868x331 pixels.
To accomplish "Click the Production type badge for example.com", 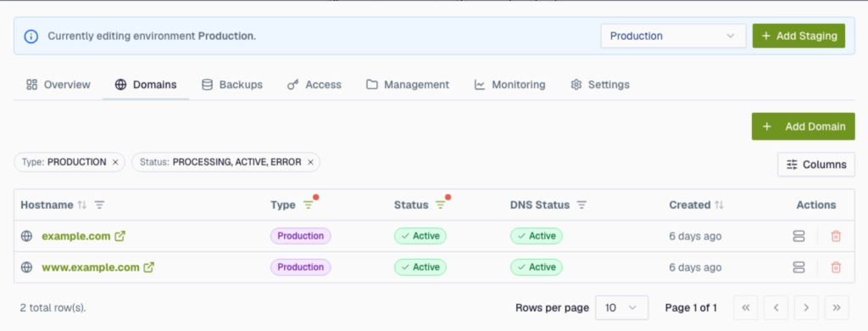I will tap(301, 236).
